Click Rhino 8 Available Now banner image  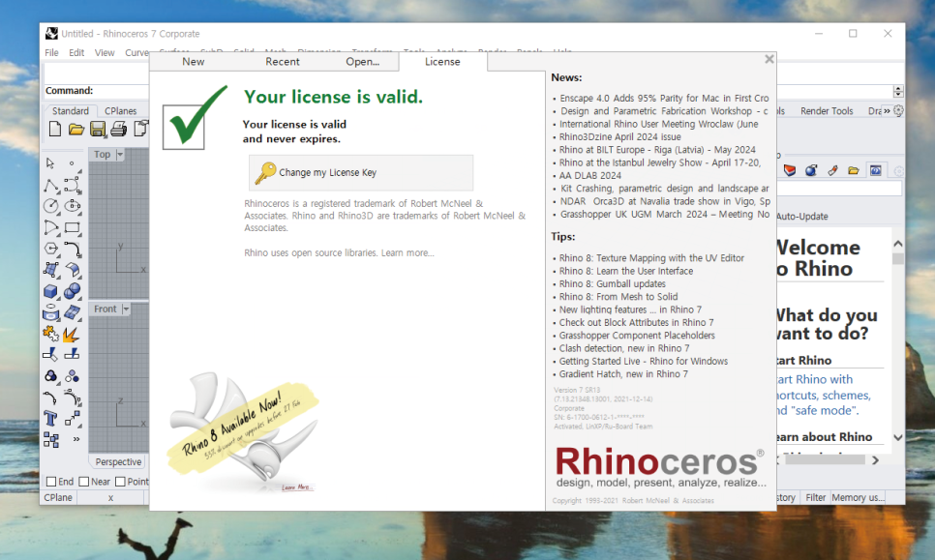pyautogui.click(x=243, y=432)
